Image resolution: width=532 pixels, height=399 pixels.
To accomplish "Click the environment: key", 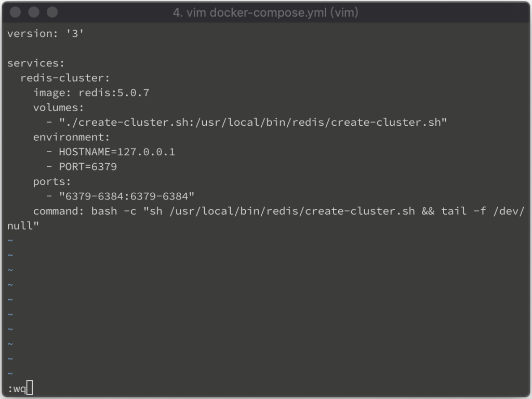I will [x=71, y=137].
